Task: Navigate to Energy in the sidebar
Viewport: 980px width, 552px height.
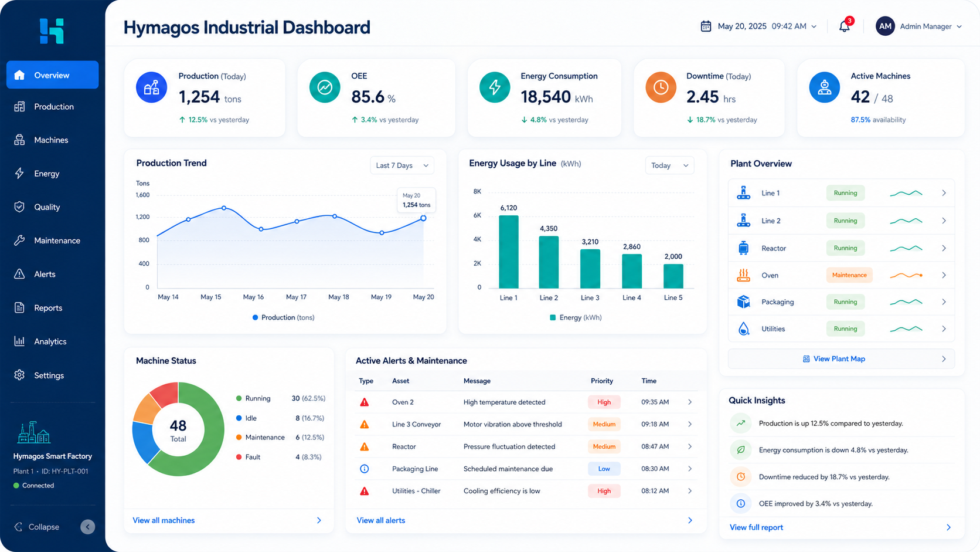Action: (x=52, y=174)
